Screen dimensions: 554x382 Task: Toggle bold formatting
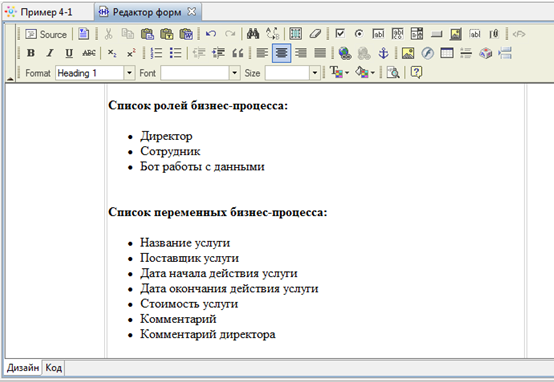[31, 53]
